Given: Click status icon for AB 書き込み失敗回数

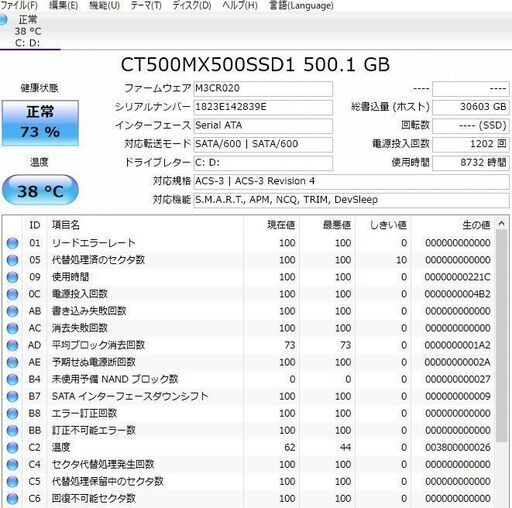Looking at the screenshot, I should pyautogui.click(x=12, y=311).
